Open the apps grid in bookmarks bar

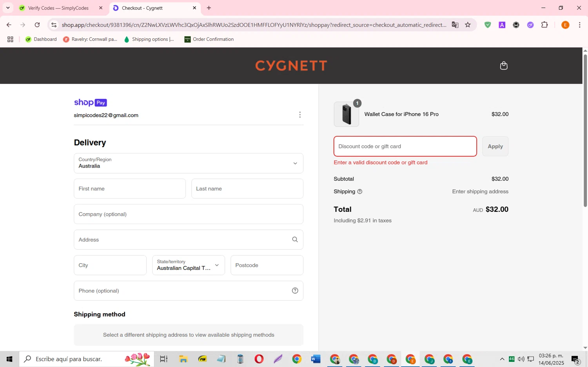point(10,39)
